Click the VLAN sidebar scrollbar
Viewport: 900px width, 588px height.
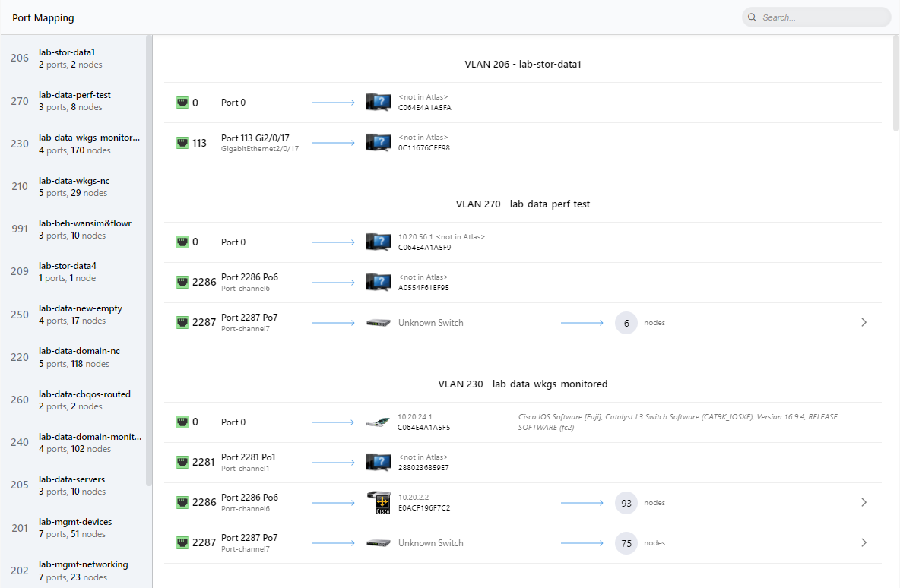pos(149,261)
